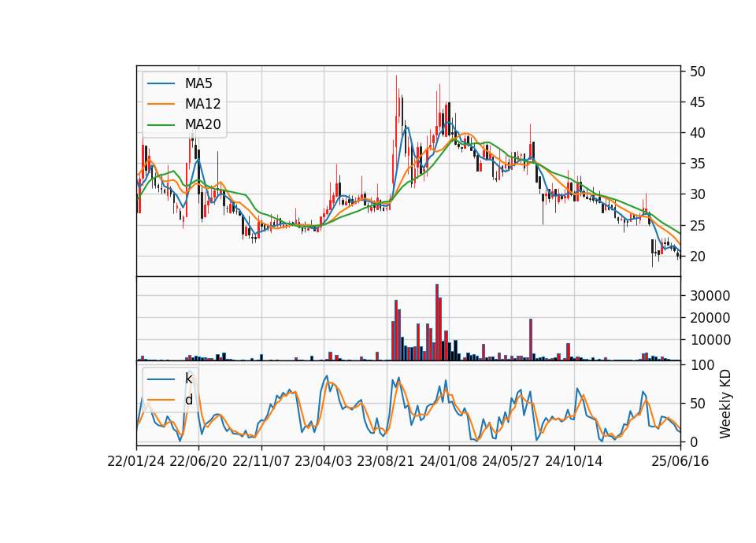Screen dimensions: 756x543
Task: Click the price axis value 40
Action: pos(697,133)
